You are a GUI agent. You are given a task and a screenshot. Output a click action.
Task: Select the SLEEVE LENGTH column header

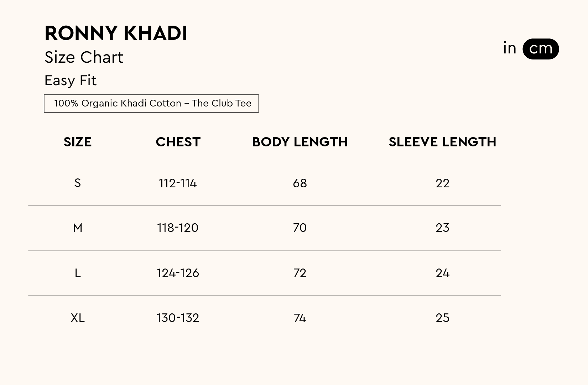442,142
